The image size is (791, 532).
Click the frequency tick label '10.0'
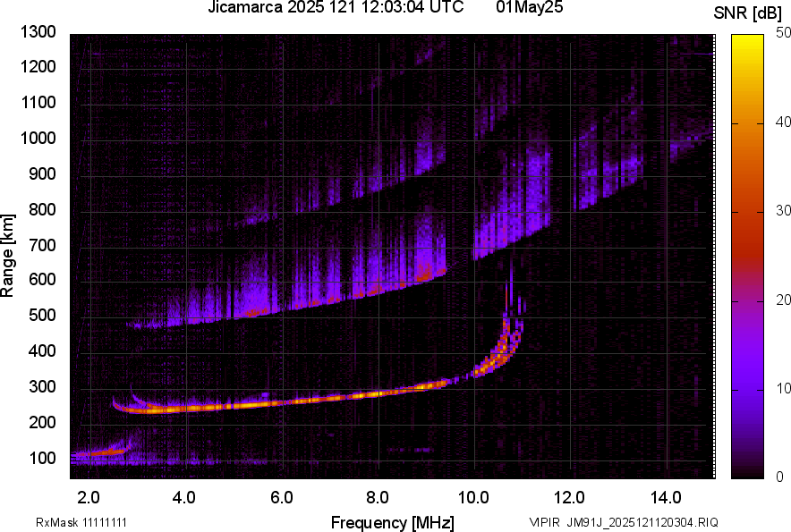point(473,498)
